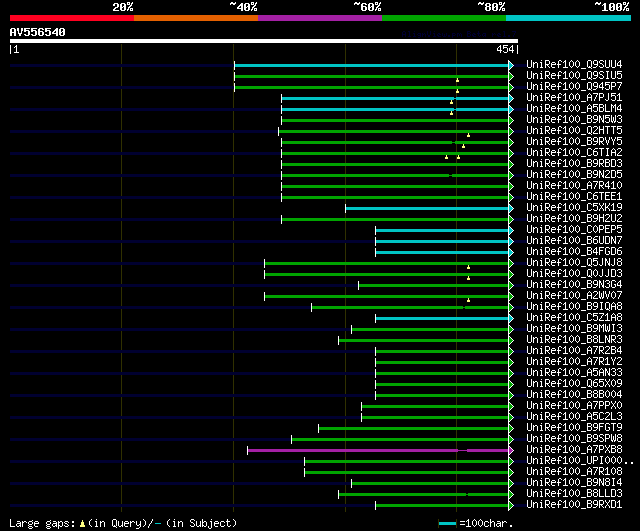
Task: Click the UniRef100_B9RVY5 label
Action: tap(574, 142)
